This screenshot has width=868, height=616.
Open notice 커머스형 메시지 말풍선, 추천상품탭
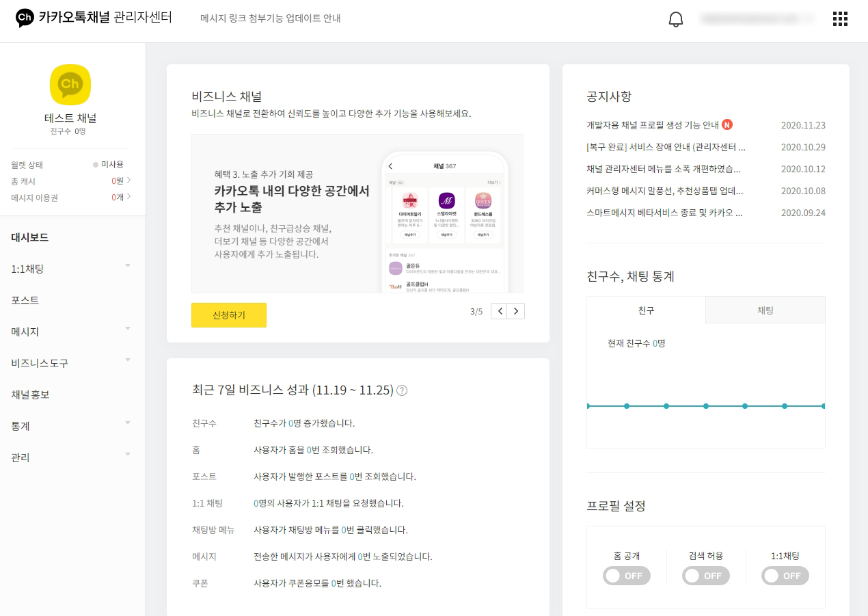click(x=665, y=191)
